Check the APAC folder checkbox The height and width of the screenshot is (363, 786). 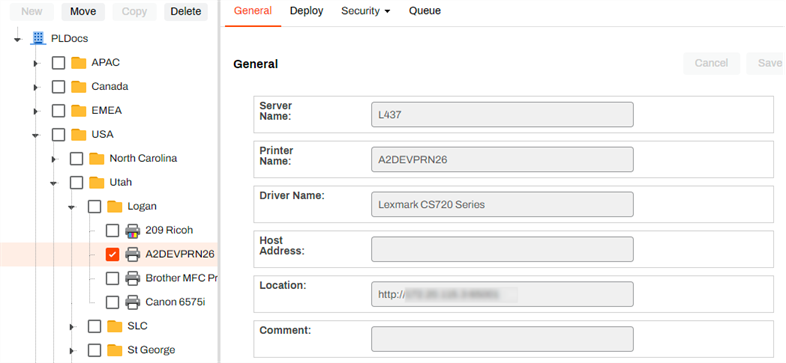click(59, 63)
